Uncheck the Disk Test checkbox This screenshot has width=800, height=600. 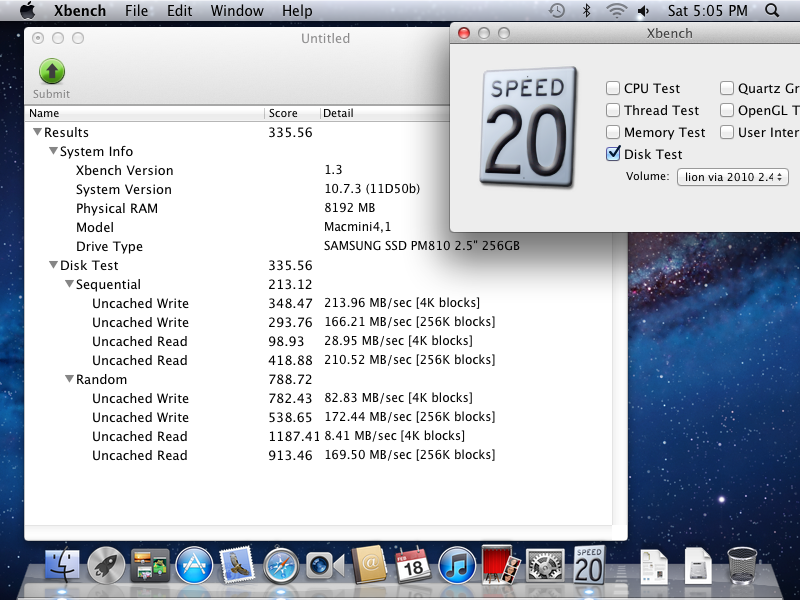[x=613, y=154]
